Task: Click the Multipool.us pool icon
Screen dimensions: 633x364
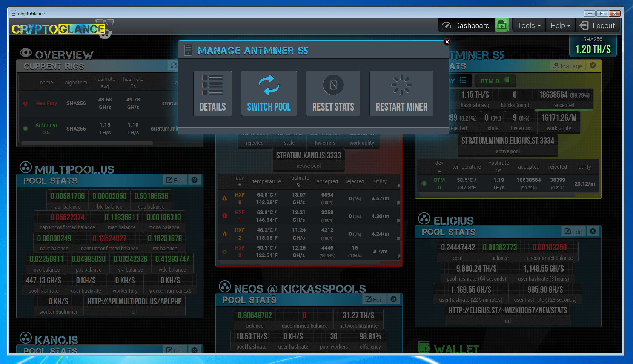Action: click(x=26, y=167)
